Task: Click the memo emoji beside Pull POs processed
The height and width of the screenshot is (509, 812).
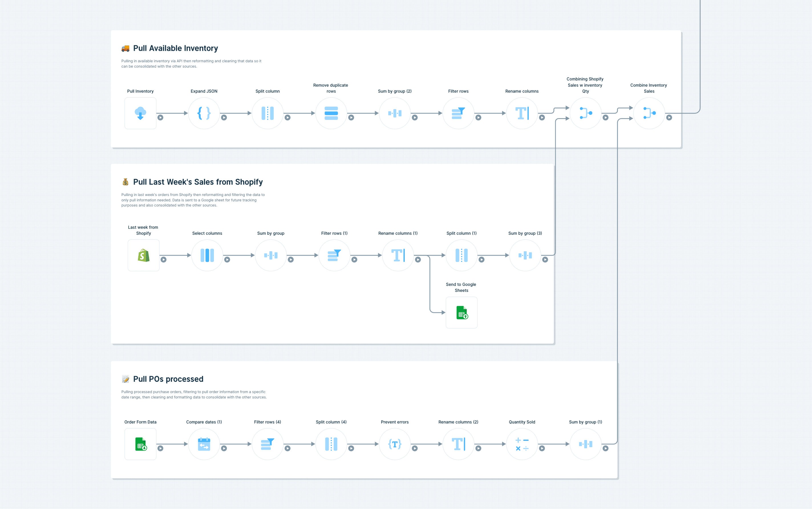Action: 125,379
